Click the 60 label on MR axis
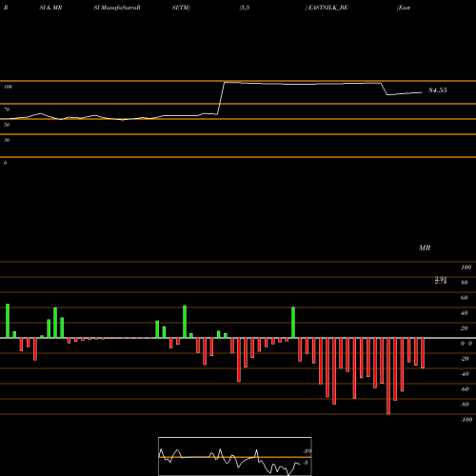The width and height of the screenshot is (476, 476). [464, 298]
